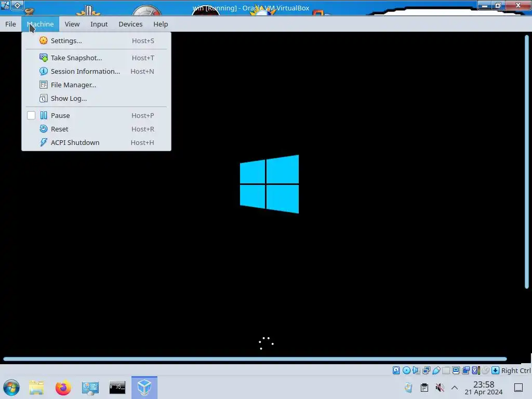Open the Devices menu
Screen dimensions: 532x399
pos(130,24)
